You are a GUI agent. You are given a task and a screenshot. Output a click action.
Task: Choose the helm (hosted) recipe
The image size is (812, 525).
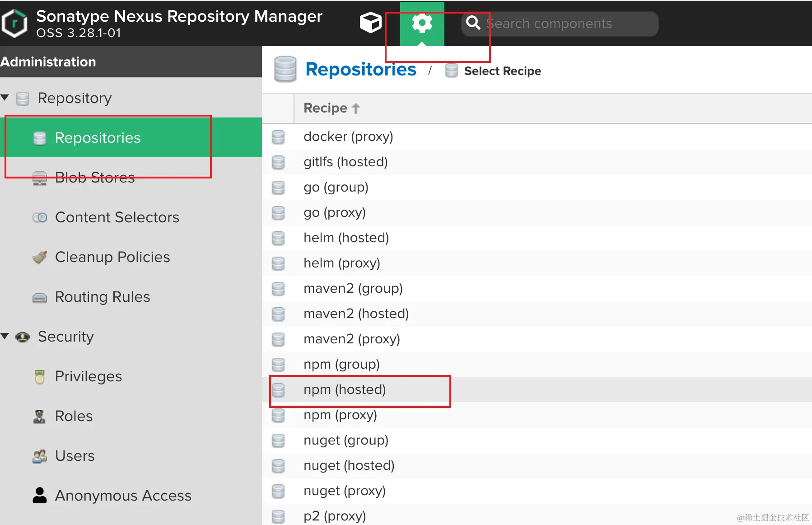537,238
